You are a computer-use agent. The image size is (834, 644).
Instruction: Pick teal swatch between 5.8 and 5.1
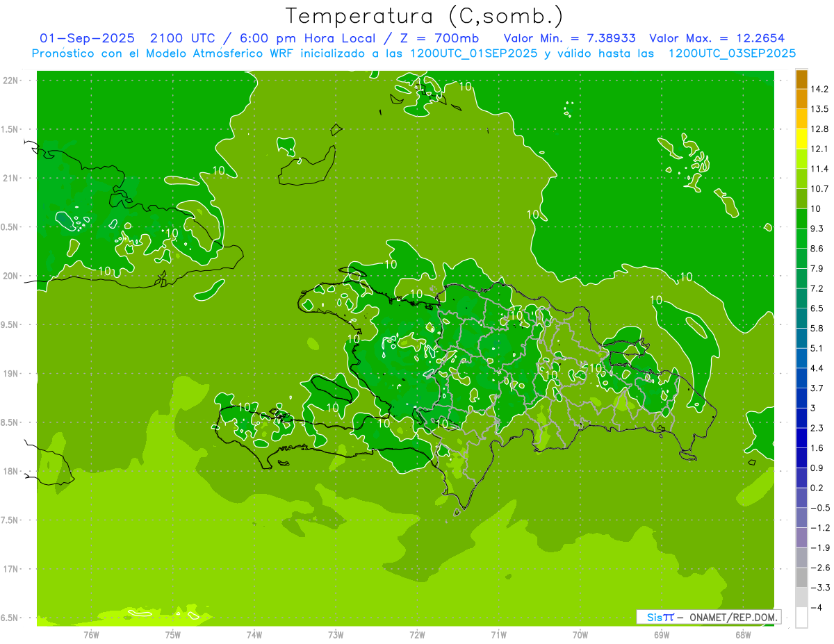coord(801,338)
